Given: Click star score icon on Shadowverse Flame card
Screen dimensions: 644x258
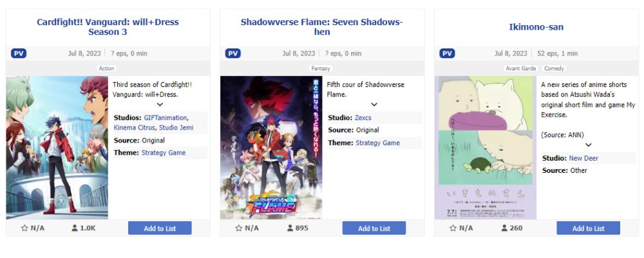Looking at the screenshot, I should tap(239, 228).
